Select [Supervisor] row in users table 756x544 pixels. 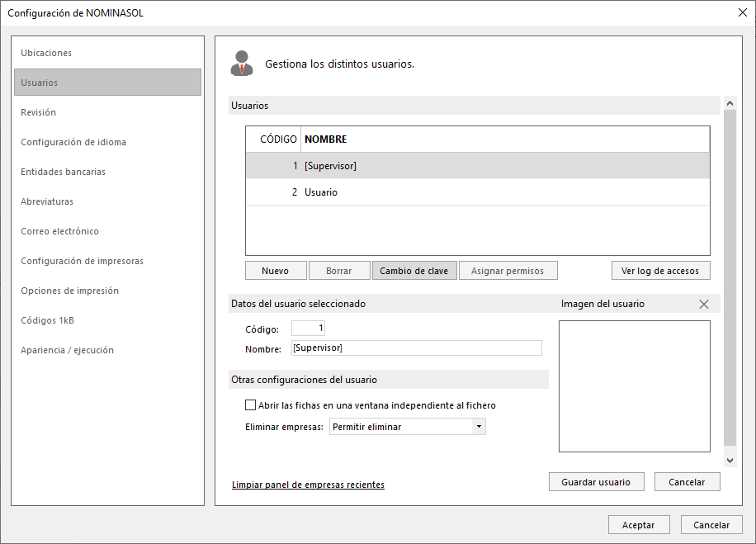pos(477,166)
